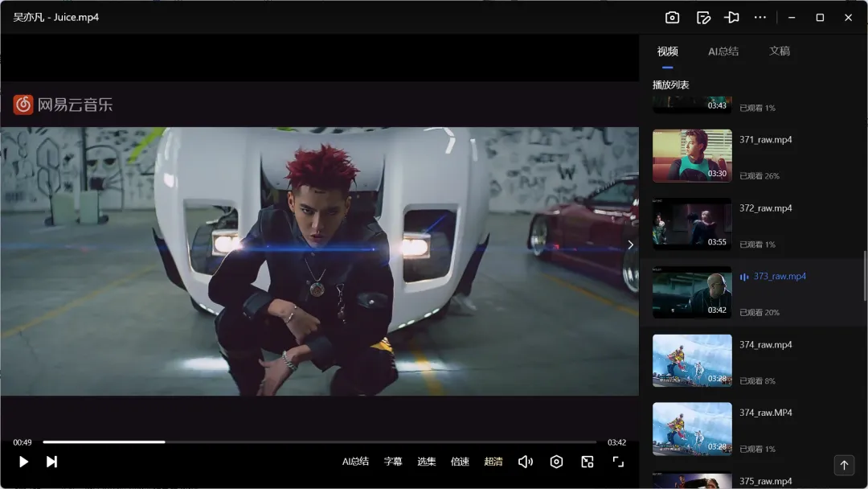Click the 已观看 8% watched label
868x489 pixels.
tap(757, 381)
